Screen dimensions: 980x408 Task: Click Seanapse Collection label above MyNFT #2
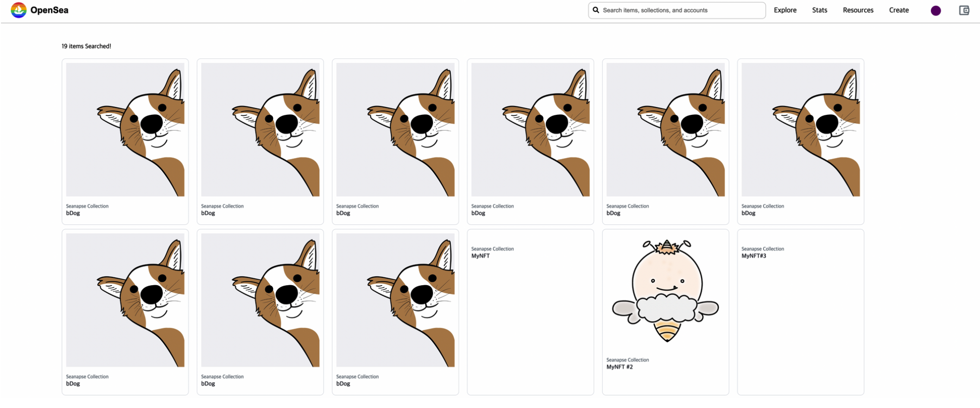coord(627,360)
